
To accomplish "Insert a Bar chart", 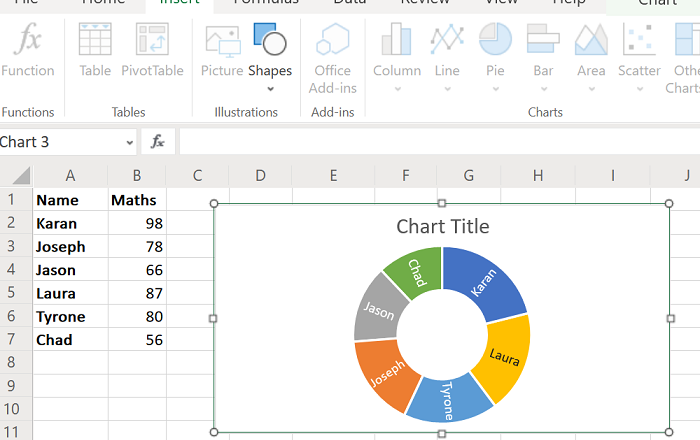I will (543, 56).
